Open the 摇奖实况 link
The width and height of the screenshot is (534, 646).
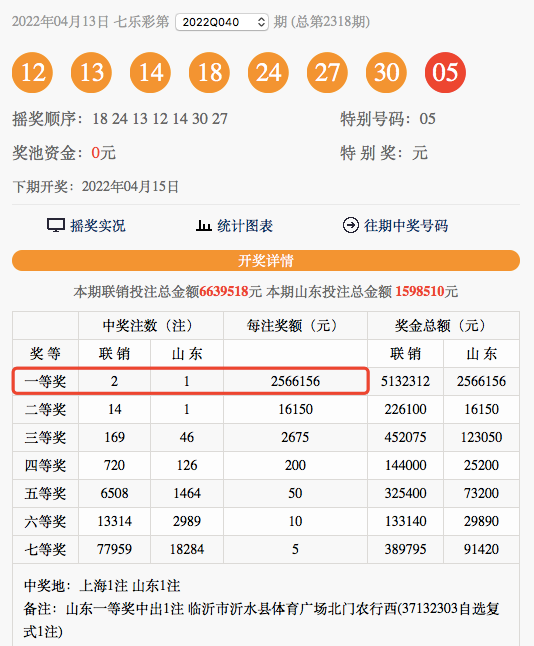coord(98,225)
